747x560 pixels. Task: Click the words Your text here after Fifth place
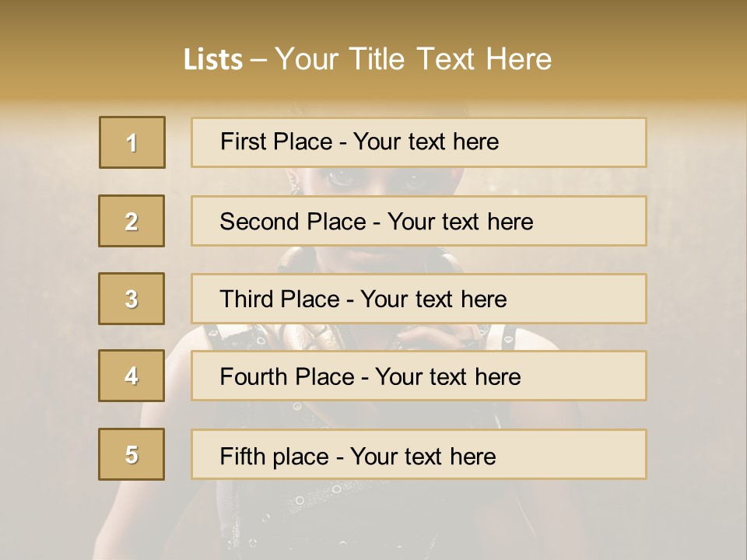coord(423,456)
